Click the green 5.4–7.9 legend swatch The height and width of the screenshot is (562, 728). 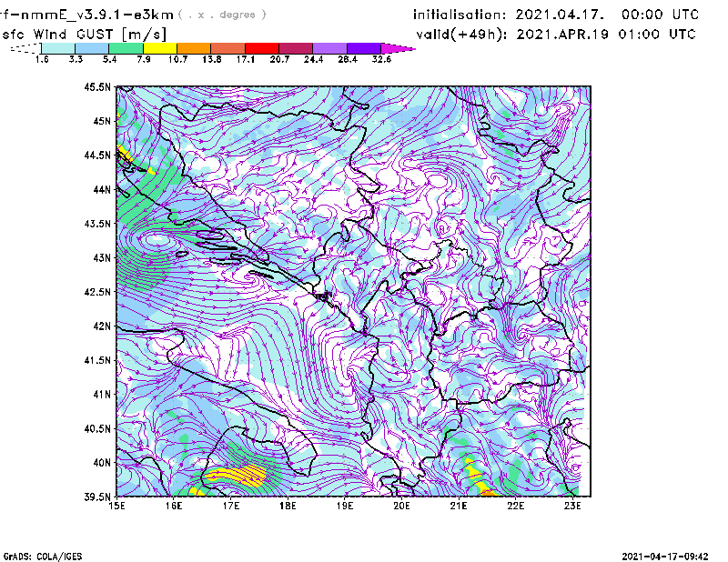pos(126,48)
